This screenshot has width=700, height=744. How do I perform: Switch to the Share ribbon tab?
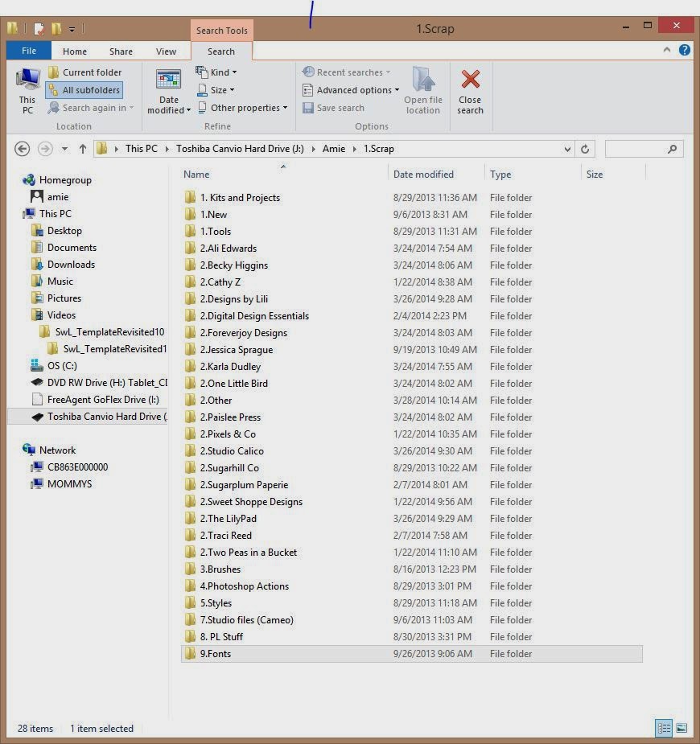tap(121, 51)
